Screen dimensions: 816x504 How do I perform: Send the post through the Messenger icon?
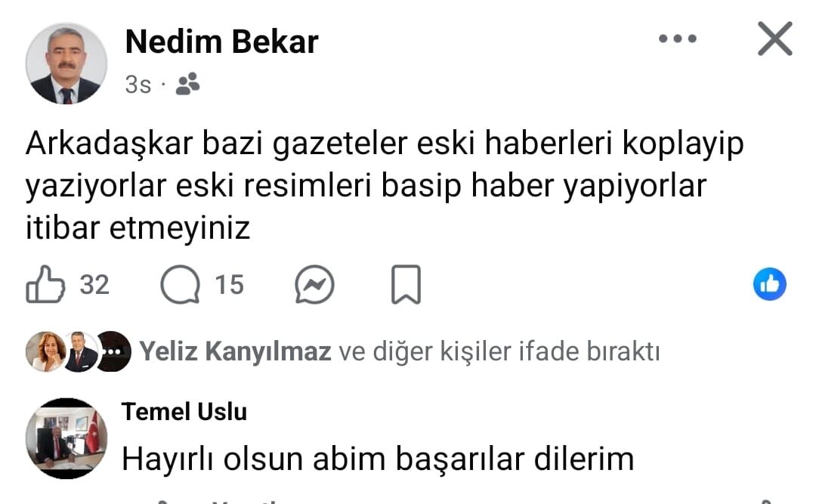314,285
